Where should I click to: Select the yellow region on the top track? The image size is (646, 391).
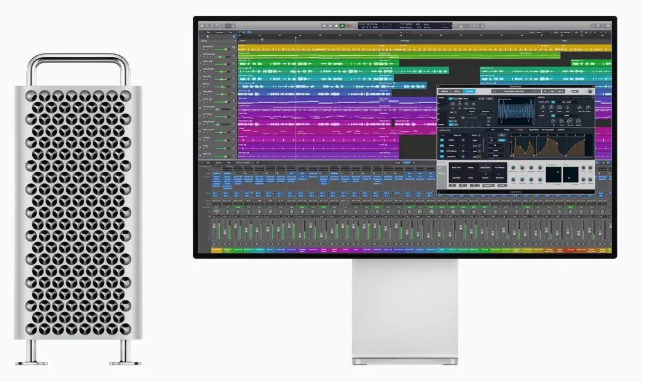click(424, 48)
